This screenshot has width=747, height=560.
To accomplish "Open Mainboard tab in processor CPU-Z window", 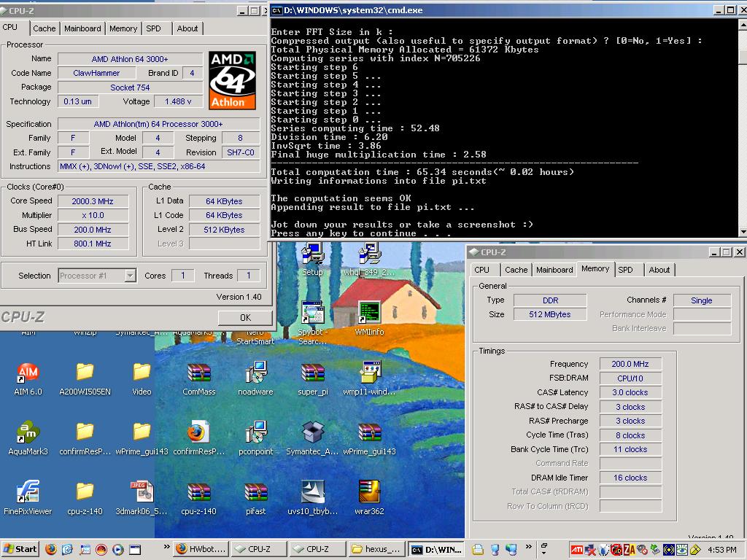I will click(82, 28).
